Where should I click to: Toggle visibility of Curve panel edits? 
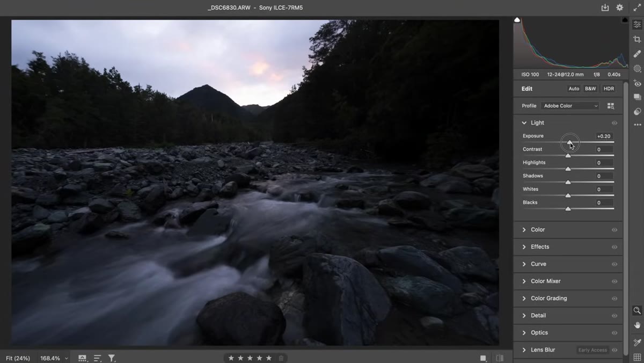(x=614, y=264)
